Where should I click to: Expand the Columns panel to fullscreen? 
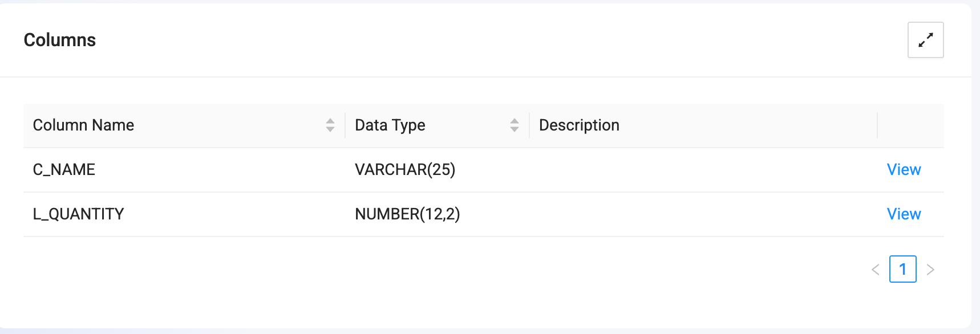coord(925,40)
